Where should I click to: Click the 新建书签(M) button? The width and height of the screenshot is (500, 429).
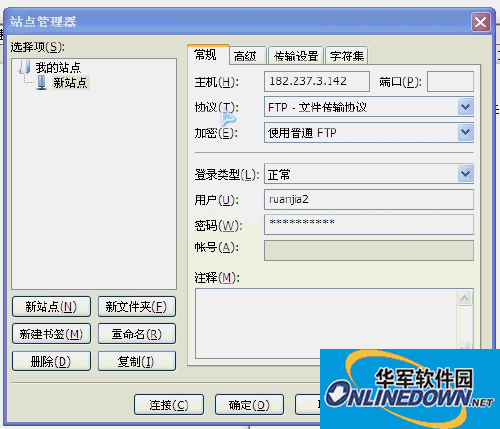point(51,334)
